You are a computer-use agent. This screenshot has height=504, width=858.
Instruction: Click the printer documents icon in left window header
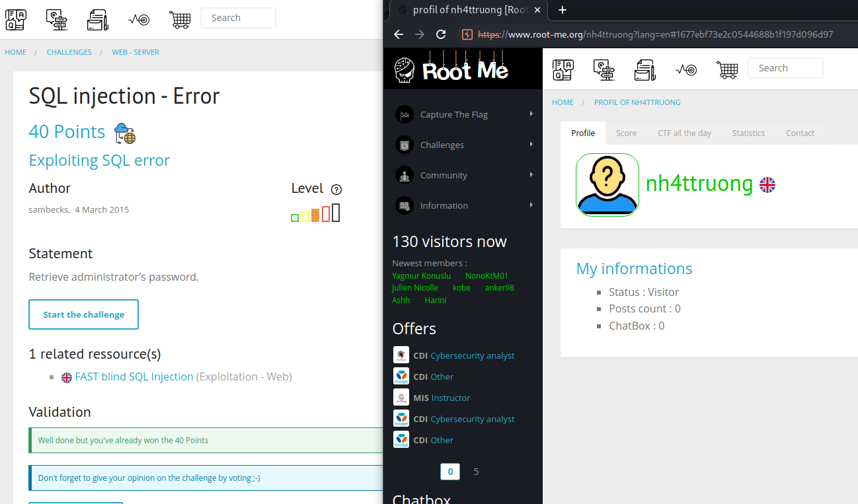point(98,20)
